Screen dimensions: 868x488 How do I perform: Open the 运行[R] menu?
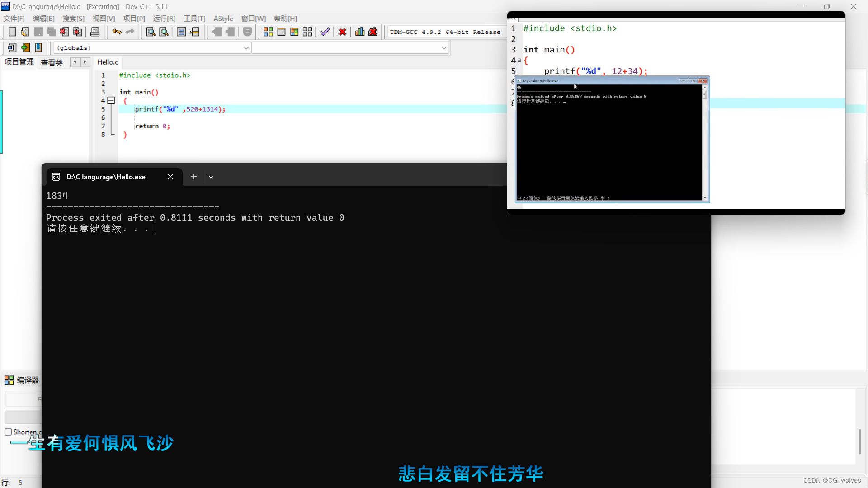coord(164,19)
